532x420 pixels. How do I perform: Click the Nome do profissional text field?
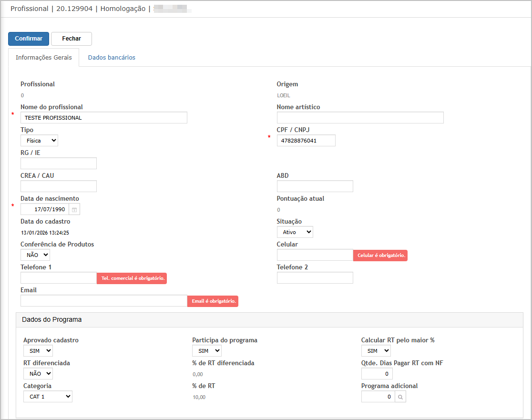[x=104, y=118]
